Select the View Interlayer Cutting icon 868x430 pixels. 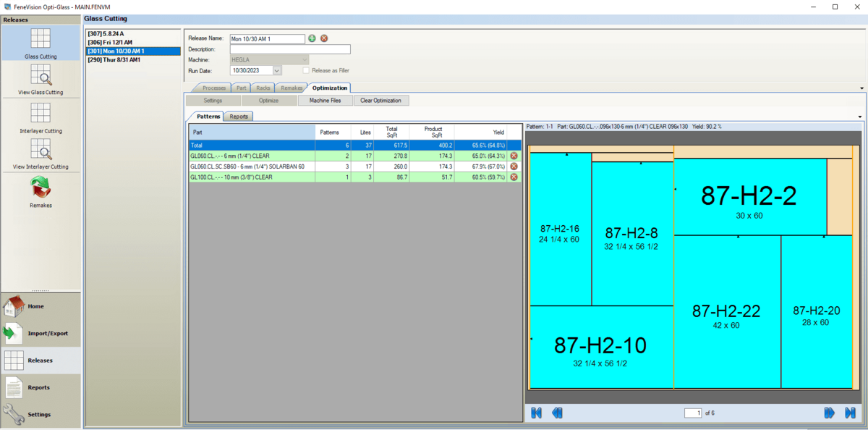[41, 154]
